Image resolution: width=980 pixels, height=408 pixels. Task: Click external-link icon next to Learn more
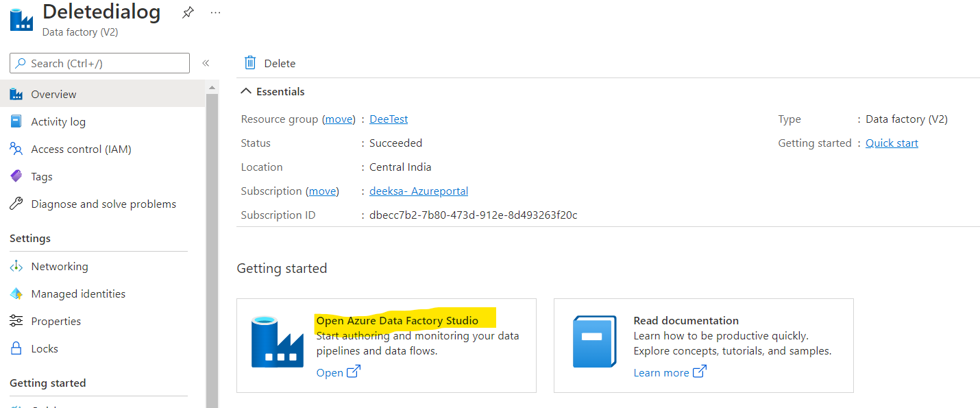[700, 372]
